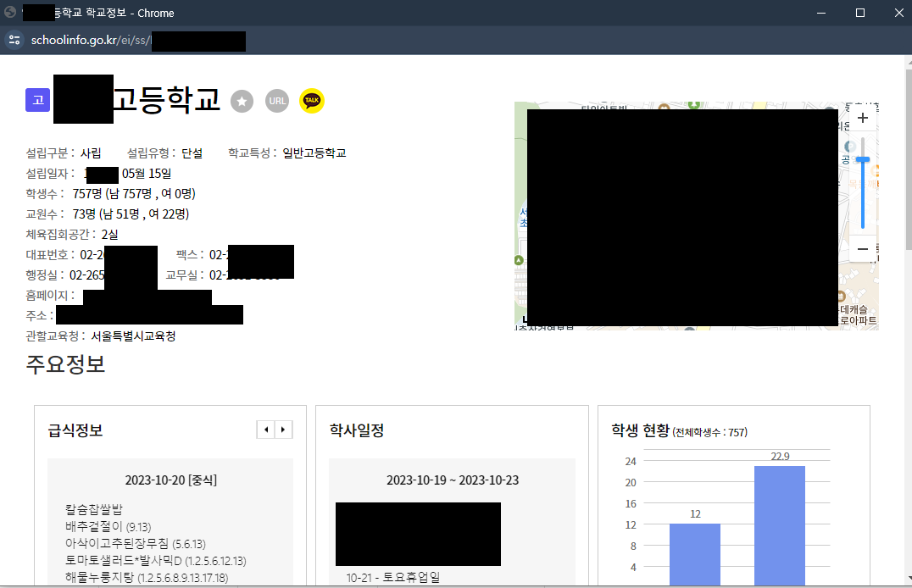Click the purple 고 school-level badge

point(38,100)
